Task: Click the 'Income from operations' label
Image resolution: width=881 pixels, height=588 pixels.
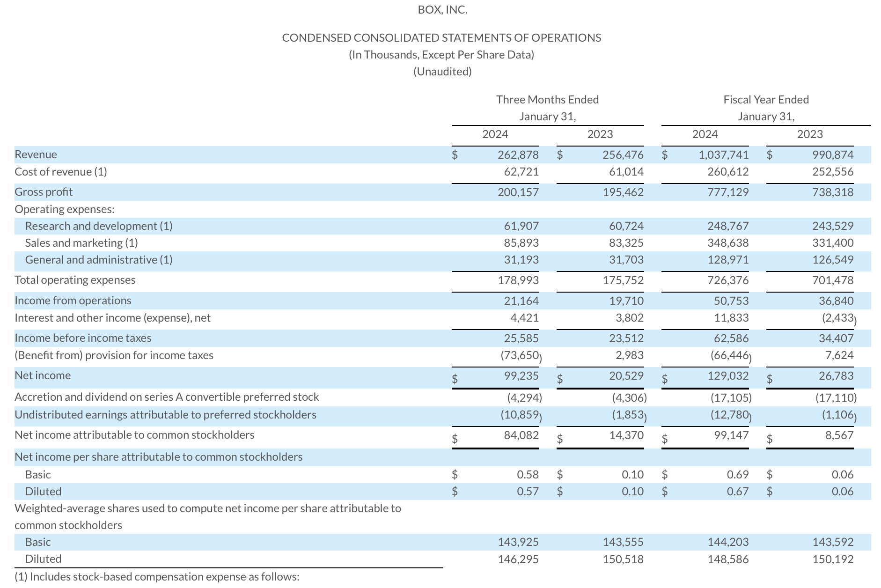Action: (73, 301)
